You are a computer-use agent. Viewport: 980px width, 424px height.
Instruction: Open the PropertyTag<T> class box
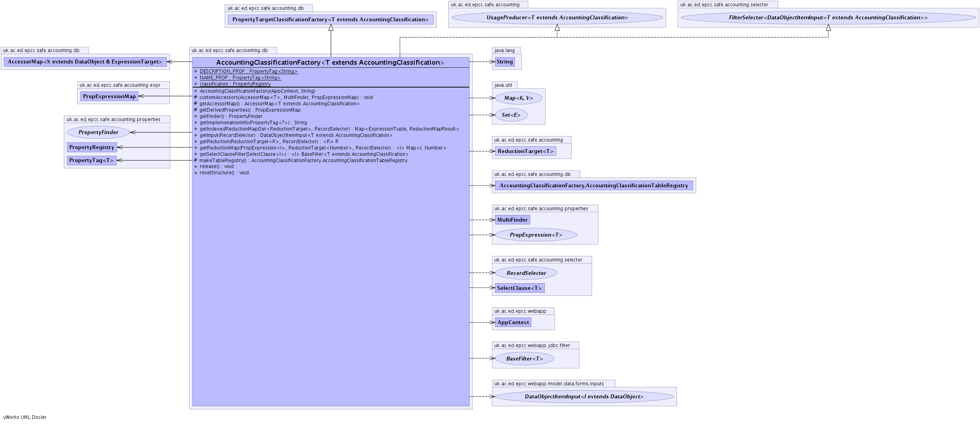tap(91, 161)
